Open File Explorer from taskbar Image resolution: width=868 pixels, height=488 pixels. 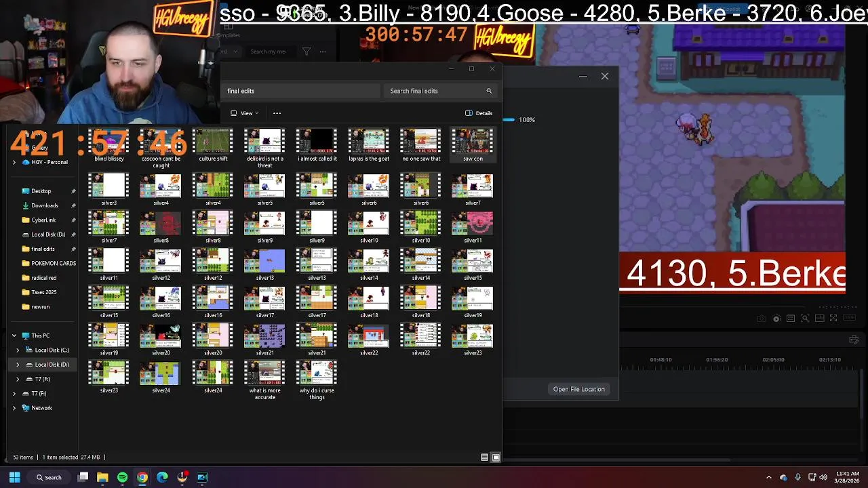pyautogui.click(x=102, y=477)
